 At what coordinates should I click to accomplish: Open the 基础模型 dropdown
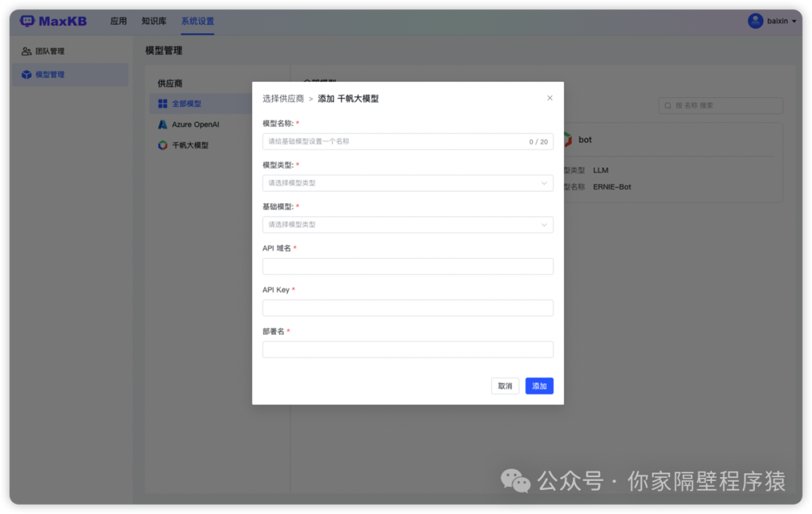[x=408, y=224]
